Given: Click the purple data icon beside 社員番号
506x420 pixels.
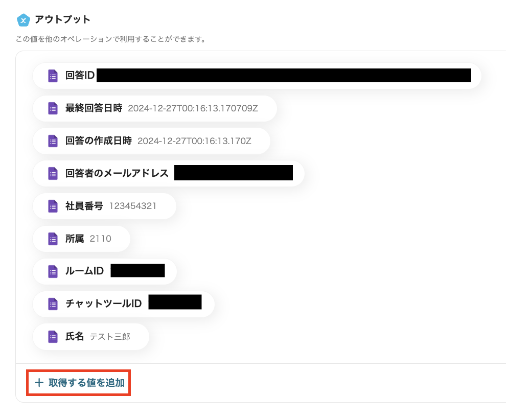Looking at the screenshot, I should [52, 206].
